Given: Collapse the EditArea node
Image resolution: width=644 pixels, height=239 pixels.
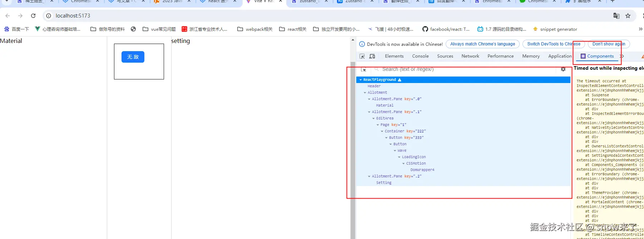Looking at the screenshot, I should (373, 118).
